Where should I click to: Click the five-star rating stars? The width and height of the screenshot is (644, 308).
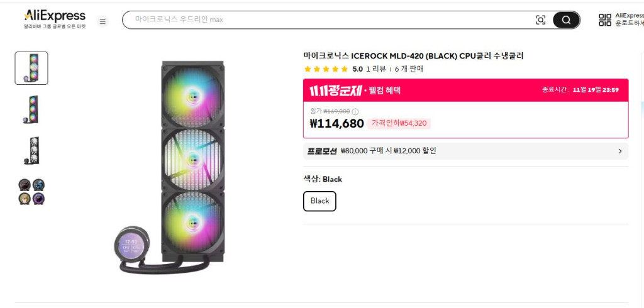326,69
